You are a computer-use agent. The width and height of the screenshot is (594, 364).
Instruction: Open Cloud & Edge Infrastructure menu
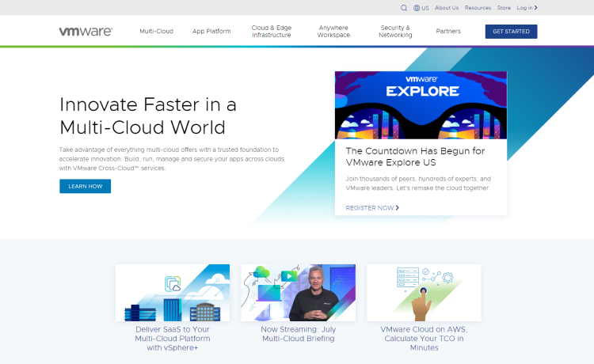point(272,31)
